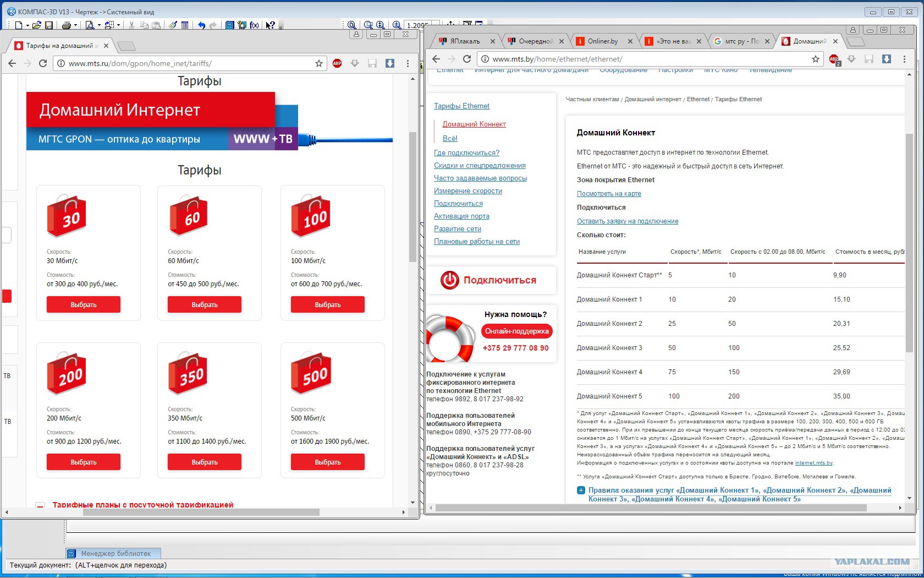
Task: Click the red 500 shopping bag image
Action: [311, 374]
